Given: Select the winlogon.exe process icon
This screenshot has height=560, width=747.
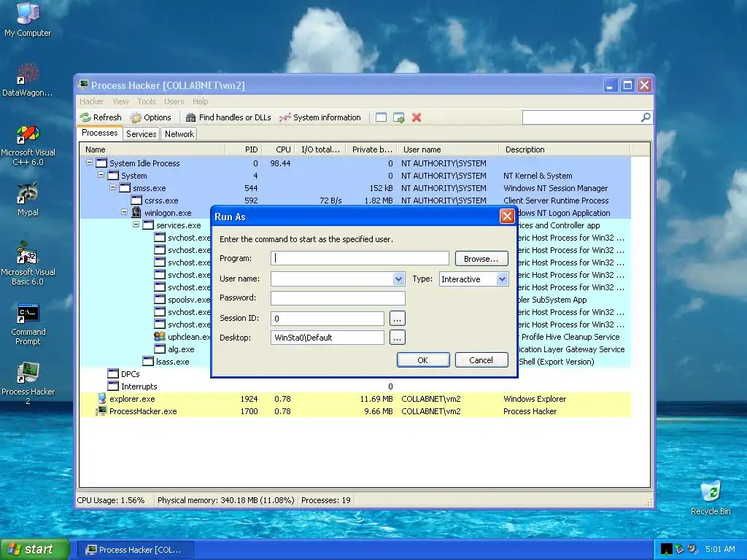Looking at the screenshot, I should point(136,212).
